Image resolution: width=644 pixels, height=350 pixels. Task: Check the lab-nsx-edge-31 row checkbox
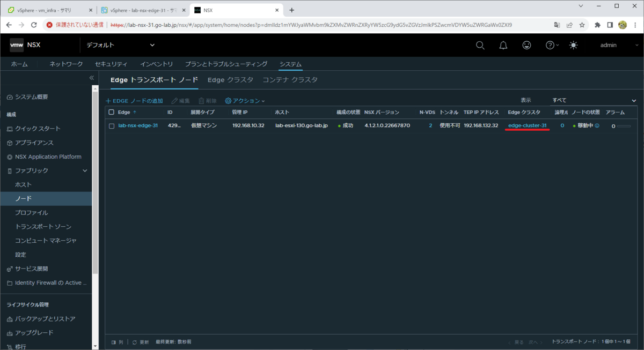pos(112,126)
